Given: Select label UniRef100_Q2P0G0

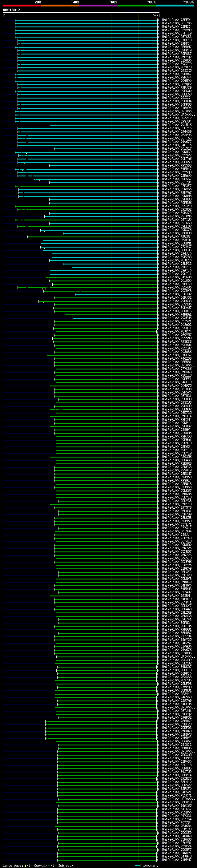Looking at the screenshot, I should click(176, 761).
